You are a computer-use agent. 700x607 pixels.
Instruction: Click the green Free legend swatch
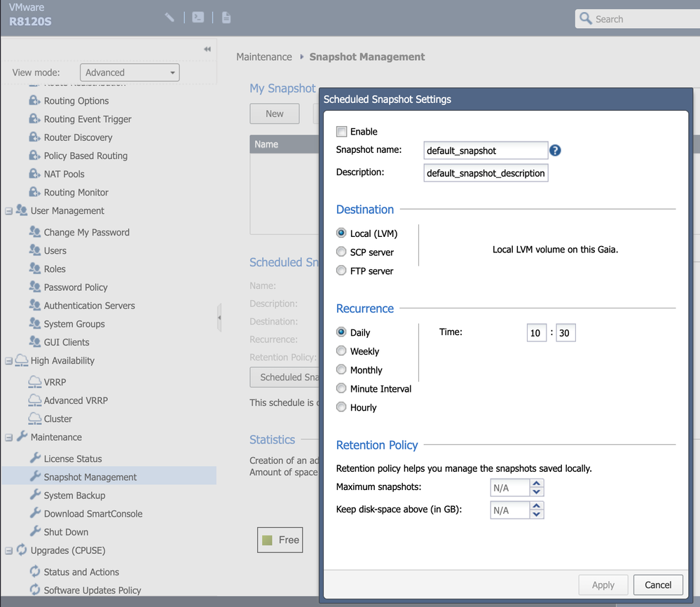268,540
